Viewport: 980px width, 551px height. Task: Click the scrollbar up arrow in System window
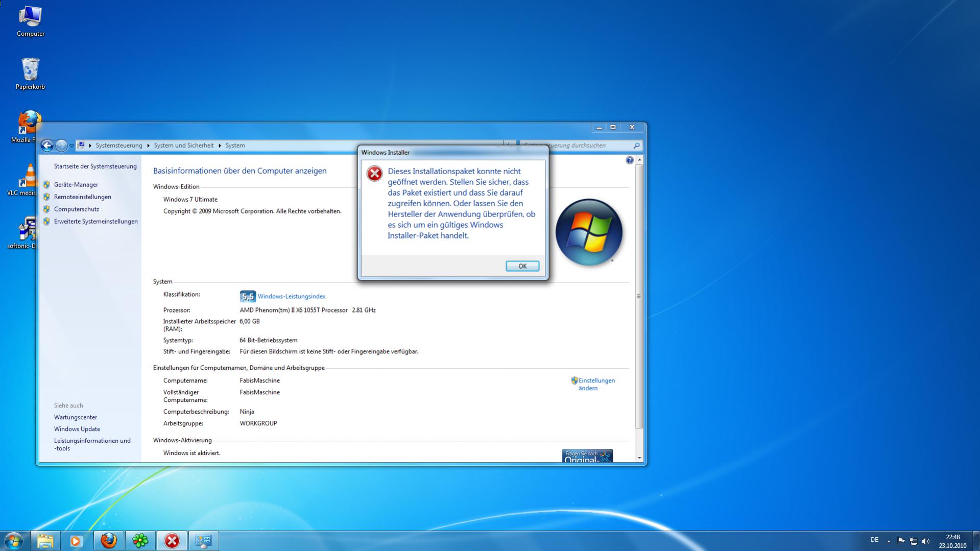click(x=639, y=160)
